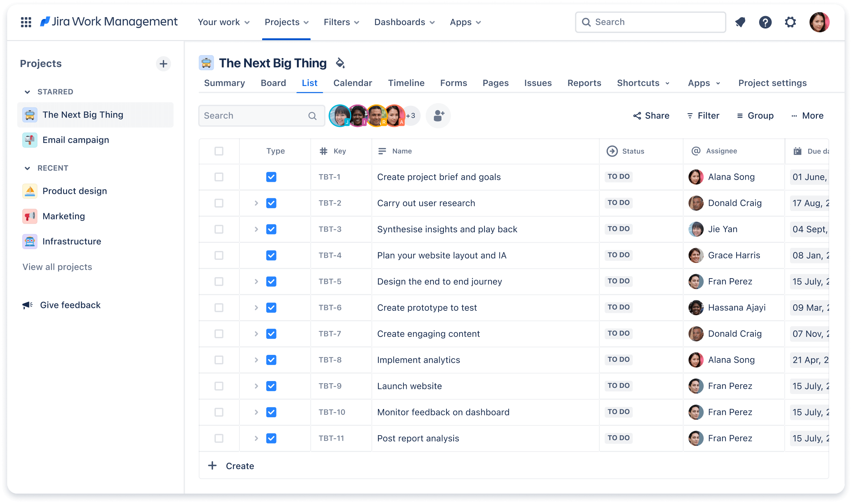
Task: Switch to the Calendar tab
Action: tap(353, 83)
